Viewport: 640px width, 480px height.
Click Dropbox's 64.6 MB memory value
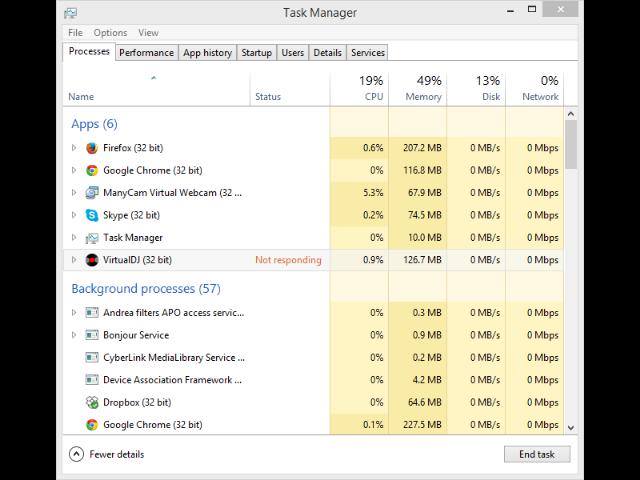coord(424,402)
